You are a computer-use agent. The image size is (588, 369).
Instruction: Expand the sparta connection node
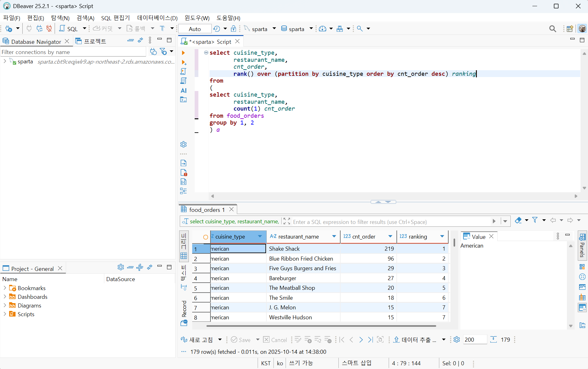click(x=5, y=61)
